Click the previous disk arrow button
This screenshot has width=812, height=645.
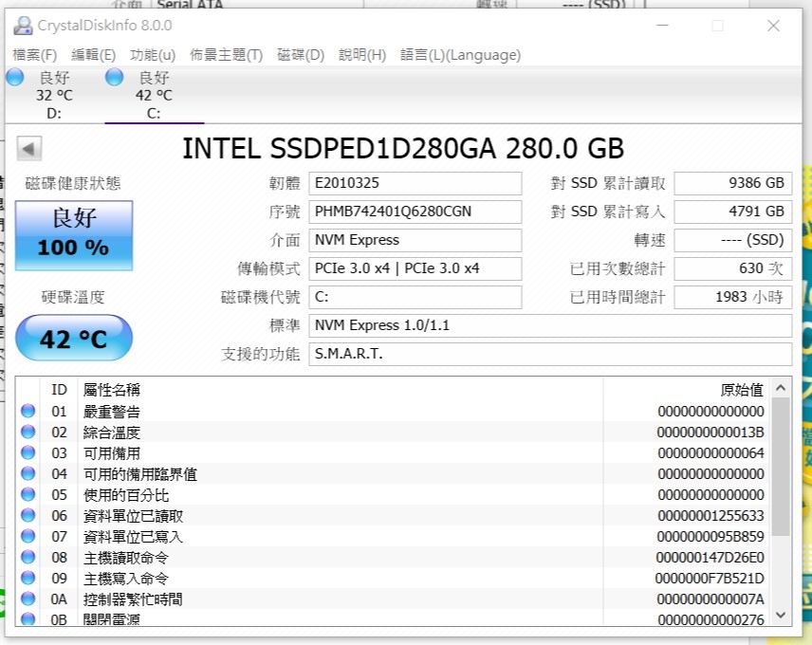coord(29,149)
